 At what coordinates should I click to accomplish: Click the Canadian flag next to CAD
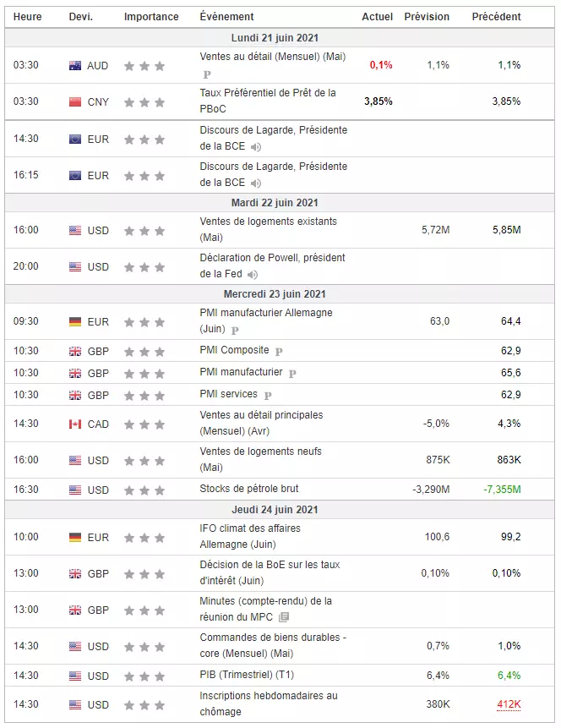coord(75,424)
